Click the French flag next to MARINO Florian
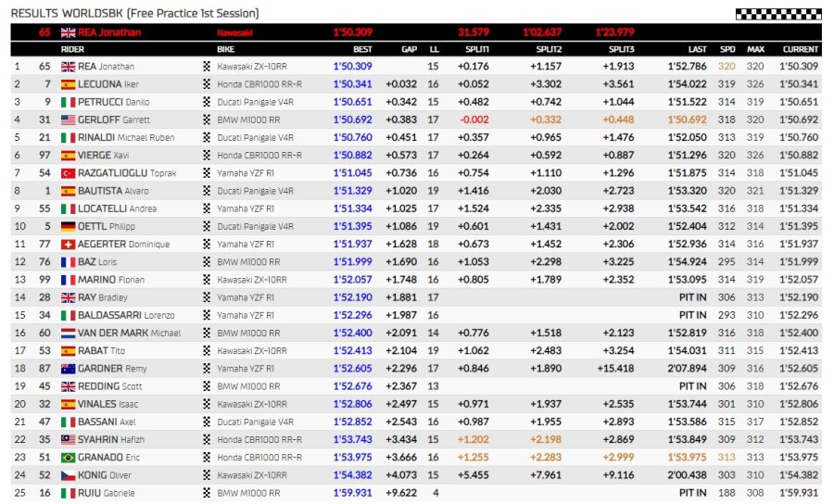Image resolution: width=834 pixels, height=504 pixels. click(68, 280)
